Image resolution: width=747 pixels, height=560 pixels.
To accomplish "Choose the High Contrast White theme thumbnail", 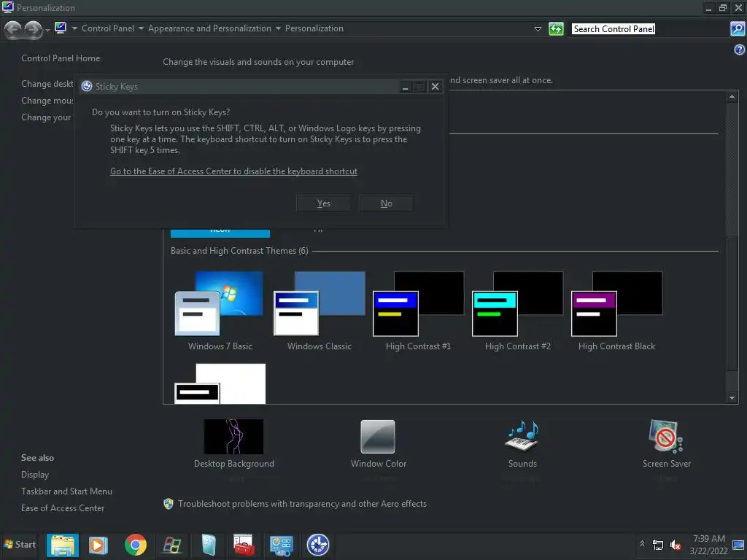I will click(220, 384).
